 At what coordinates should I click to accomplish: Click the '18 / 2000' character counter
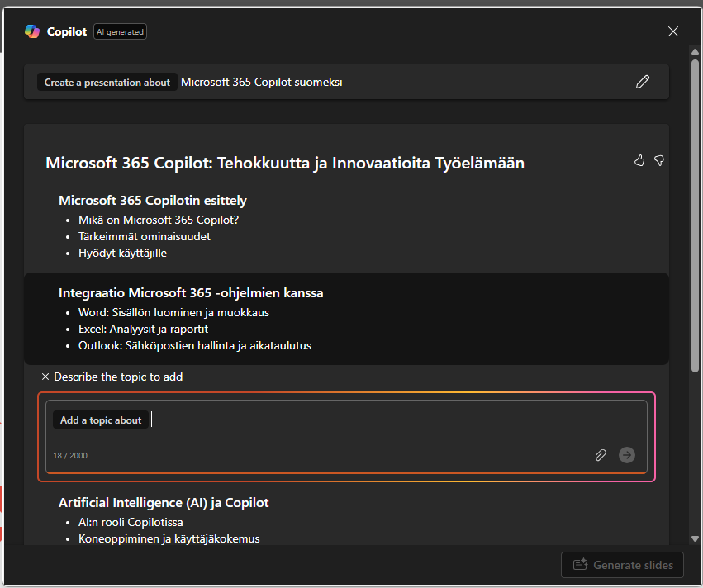click(70, 456)
